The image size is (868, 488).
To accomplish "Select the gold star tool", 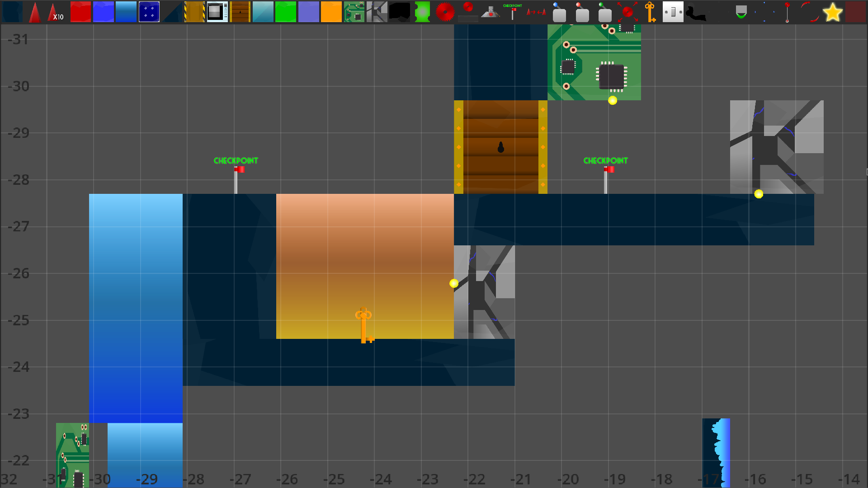I will (x=832, y=12).
